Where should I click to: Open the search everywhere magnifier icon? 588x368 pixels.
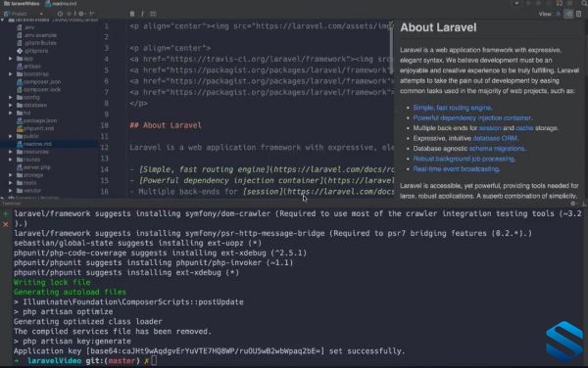(x=584, y=3)
